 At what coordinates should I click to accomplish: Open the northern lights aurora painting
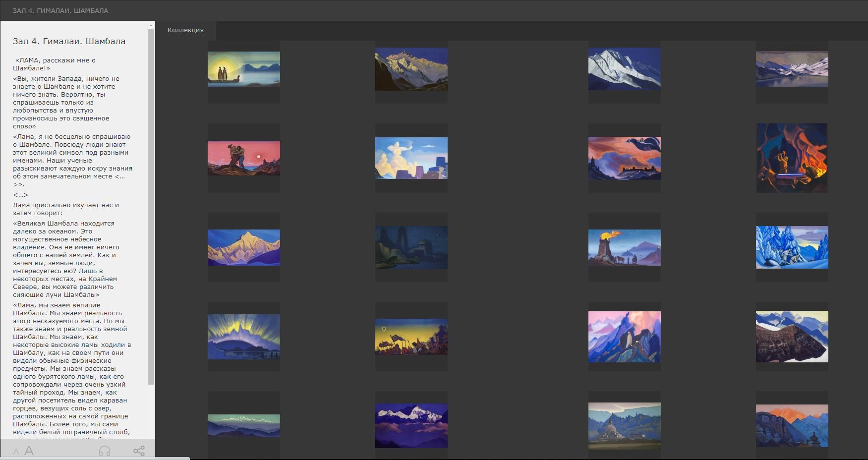(243, 337)
